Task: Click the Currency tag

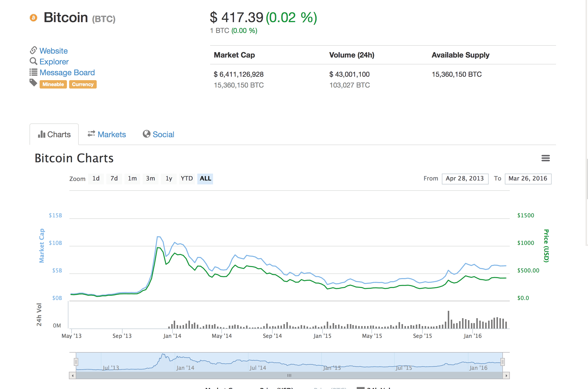Action: pos(83,84)
